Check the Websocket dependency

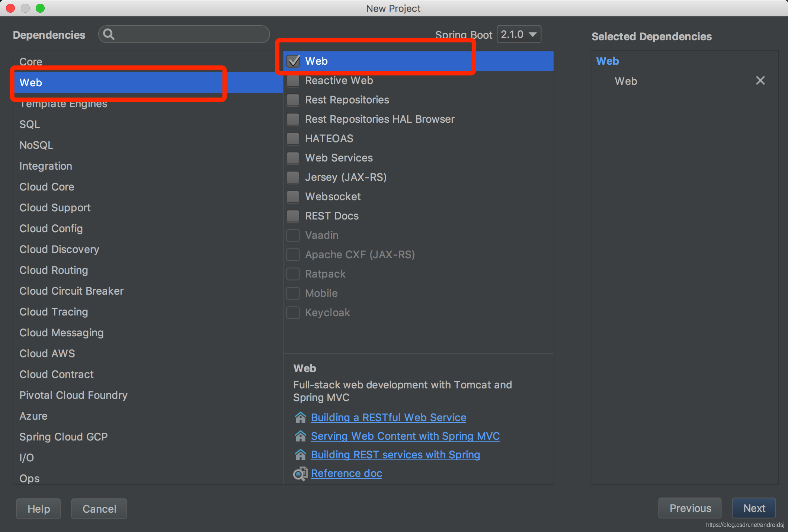(293, 197)
